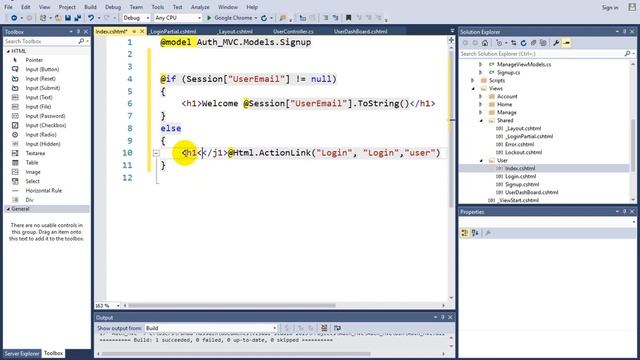Click the Save All toolbar icon
The image size is (640, 360).
point(77,18)
